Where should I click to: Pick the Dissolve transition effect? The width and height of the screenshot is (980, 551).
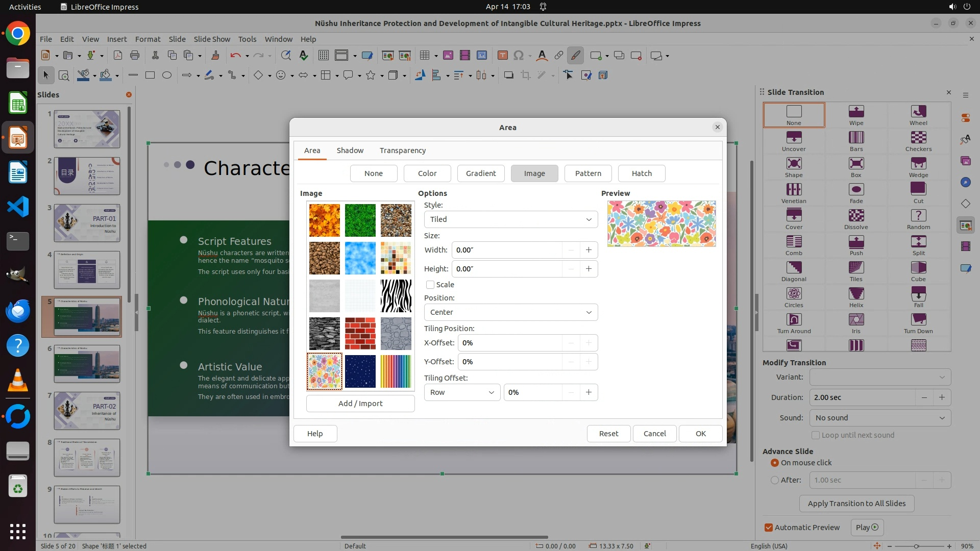click(x=856, y=219)
